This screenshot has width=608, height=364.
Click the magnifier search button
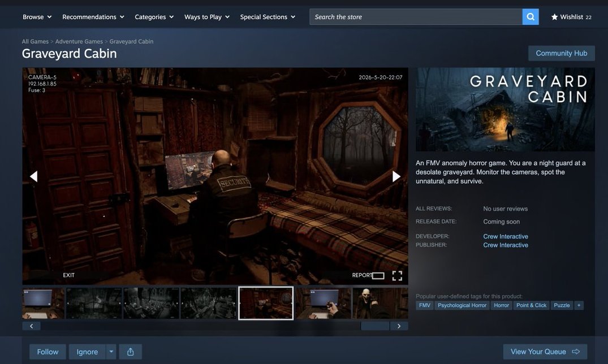[531, 16]
